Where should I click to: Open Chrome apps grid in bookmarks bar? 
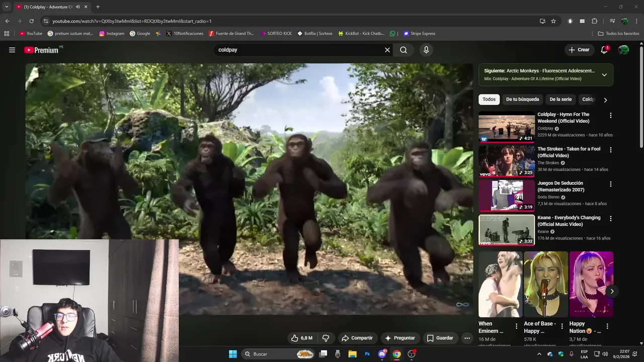tap(7, 34)
